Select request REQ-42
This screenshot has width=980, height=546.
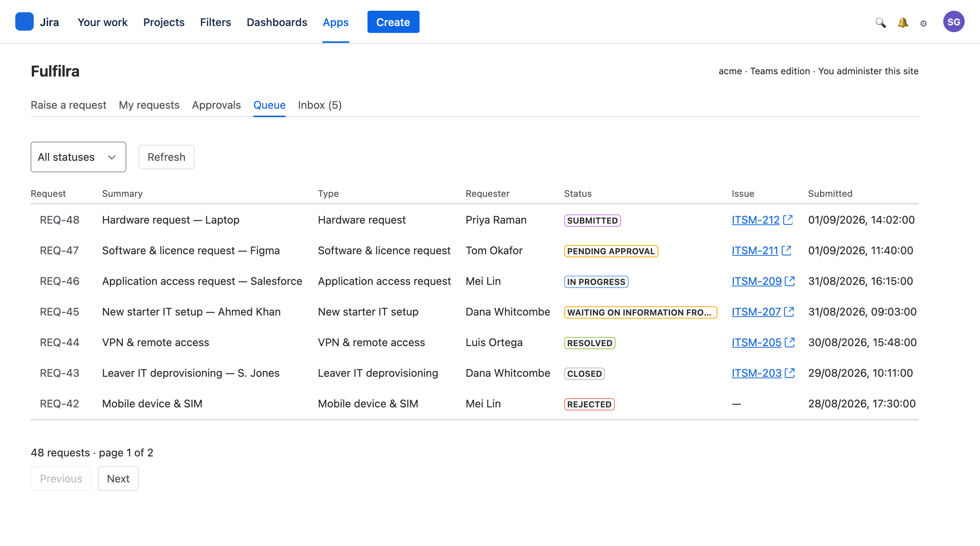pyautogui.click(x=59, y=404)
